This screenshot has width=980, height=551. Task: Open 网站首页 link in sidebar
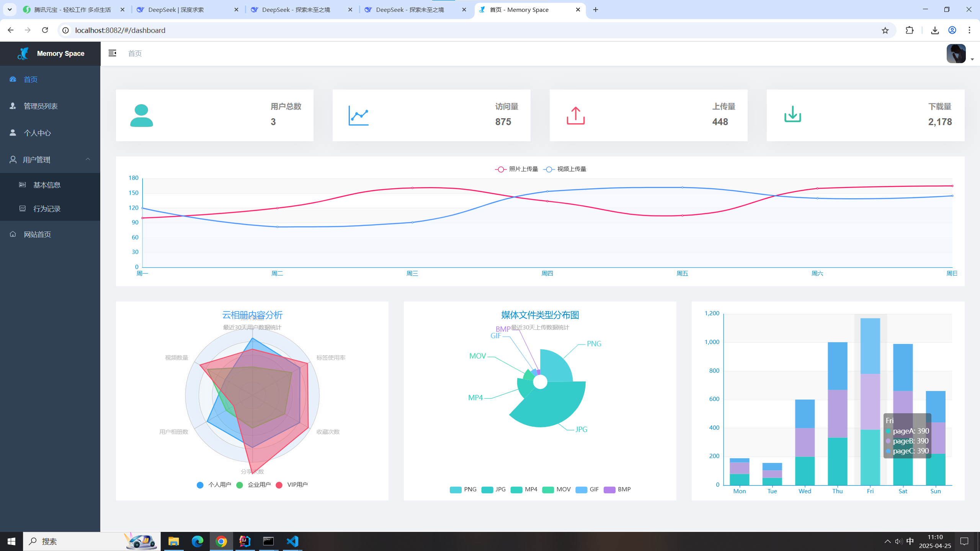click(37, 234)
